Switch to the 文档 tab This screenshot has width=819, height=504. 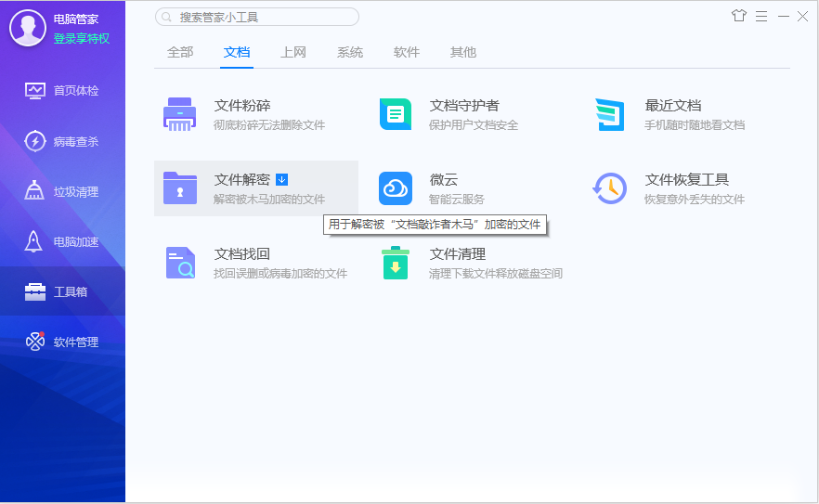pyautogui.click(x=237, y=52)
